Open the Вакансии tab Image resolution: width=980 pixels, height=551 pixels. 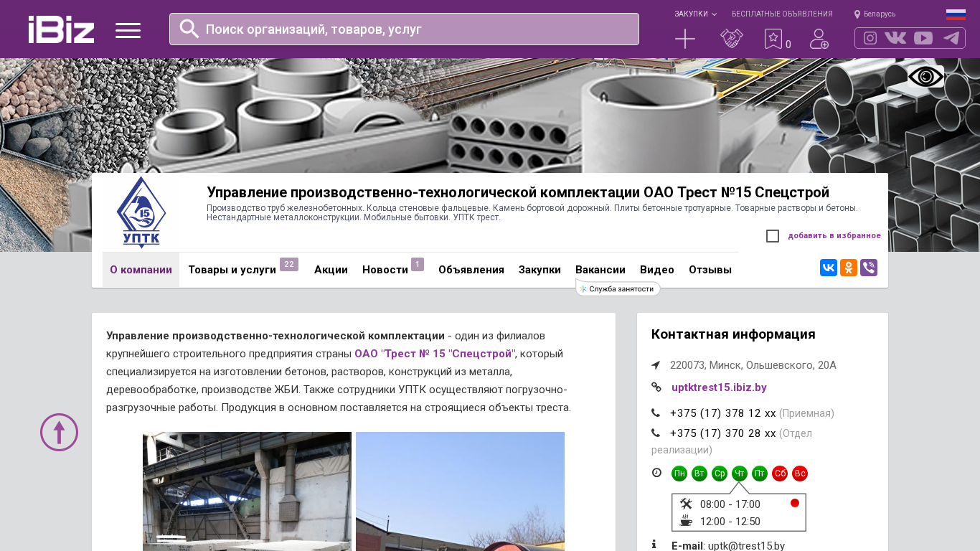click(x=600, y=270)
